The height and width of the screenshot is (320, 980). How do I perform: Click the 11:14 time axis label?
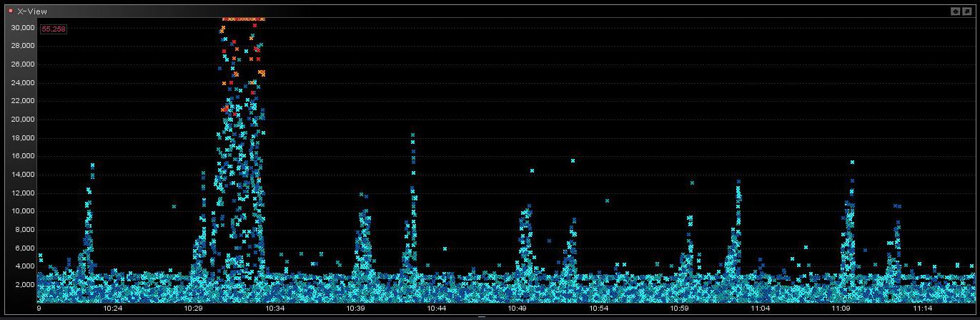coord(923,309)
